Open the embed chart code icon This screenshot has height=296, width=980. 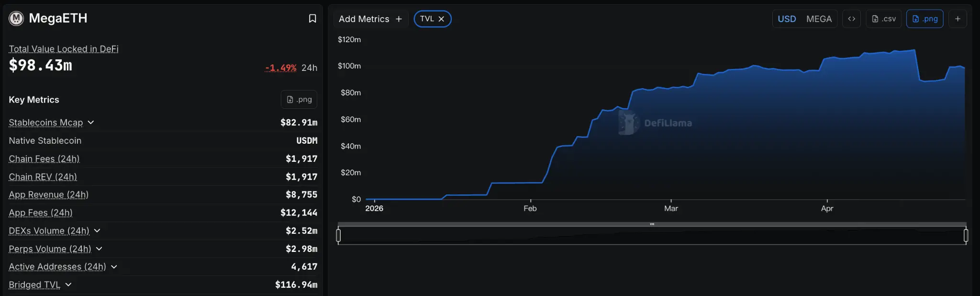pos(852,19)
